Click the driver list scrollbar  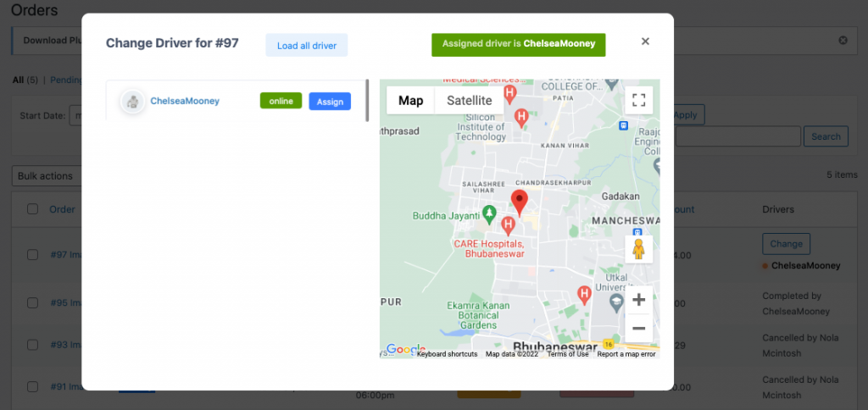367,100
